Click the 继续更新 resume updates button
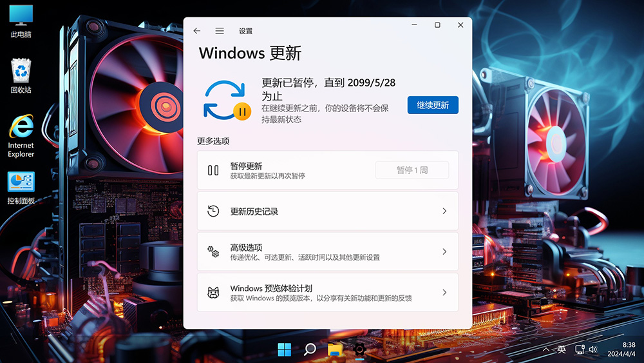Screen dimensions: 644x363 [x=433, y=105]
